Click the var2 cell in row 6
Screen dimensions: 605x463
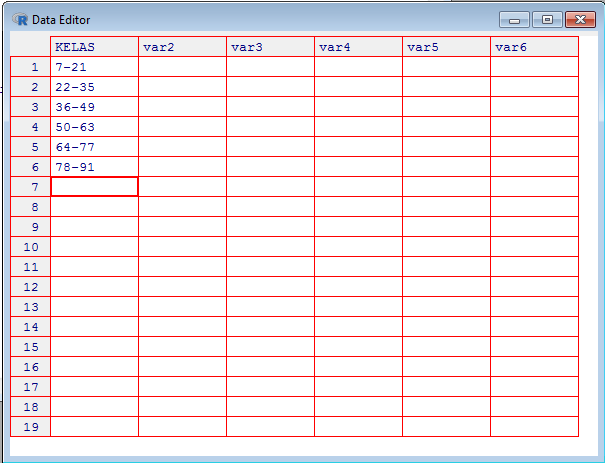[x=183, y=167]
